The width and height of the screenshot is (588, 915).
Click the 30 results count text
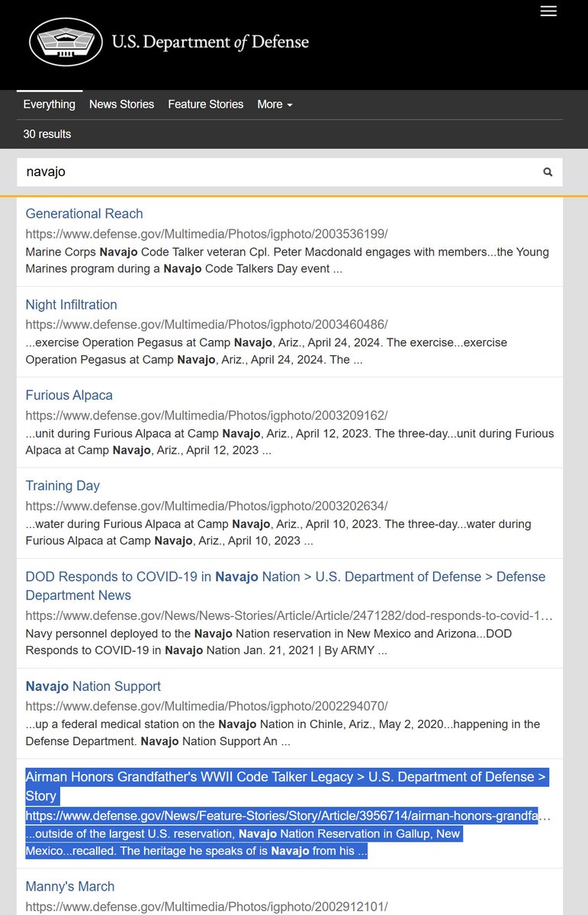coord(47,134)
